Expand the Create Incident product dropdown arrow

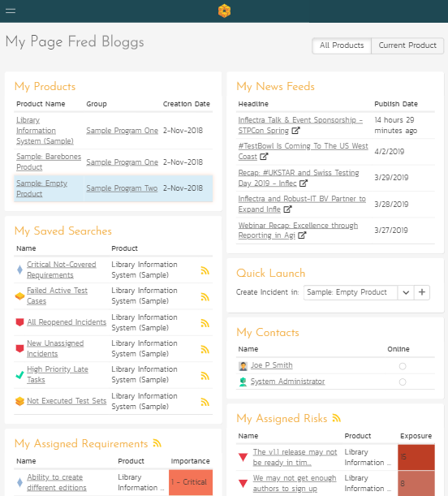(x=406, y=292)
